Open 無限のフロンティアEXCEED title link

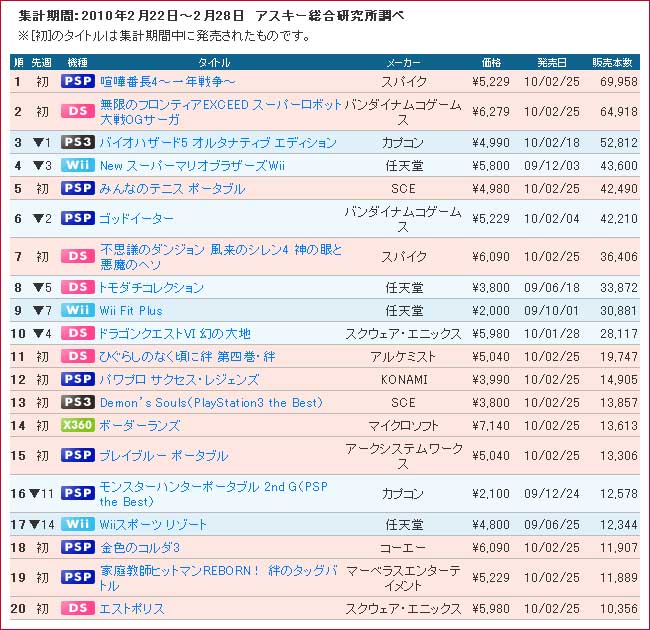click(x=221, y=112)
